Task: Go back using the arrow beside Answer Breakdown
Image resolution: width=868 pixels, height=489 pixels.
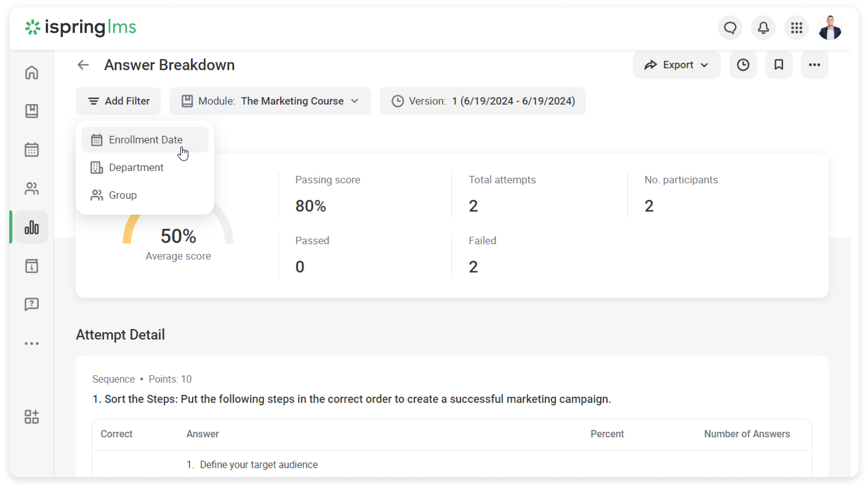Action: point(83,65)
